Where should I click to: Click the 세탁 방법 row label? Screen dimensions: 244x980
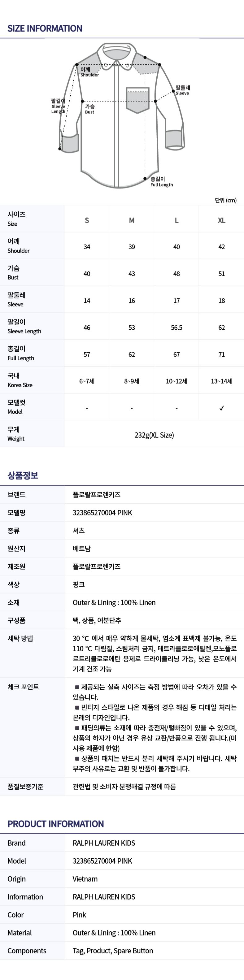[20, 638]
